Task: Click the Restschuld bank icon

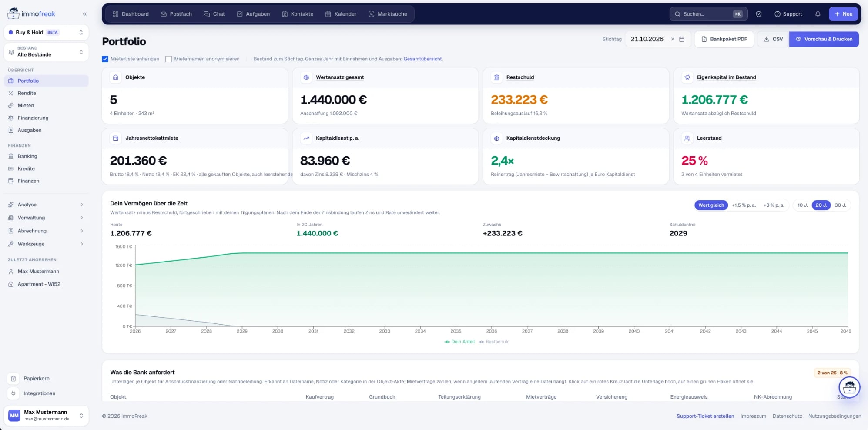Action: coord(496,77)
